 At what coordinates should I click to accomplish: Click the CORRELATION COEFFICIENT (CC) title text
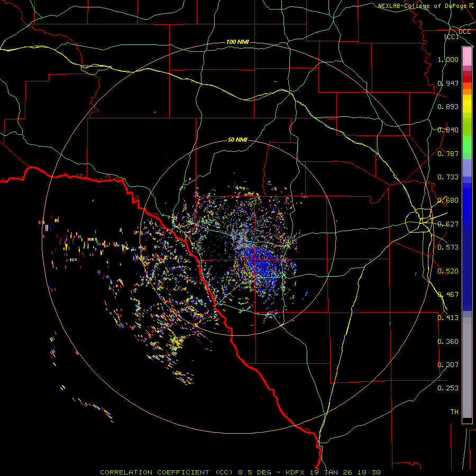pos(167,472)
